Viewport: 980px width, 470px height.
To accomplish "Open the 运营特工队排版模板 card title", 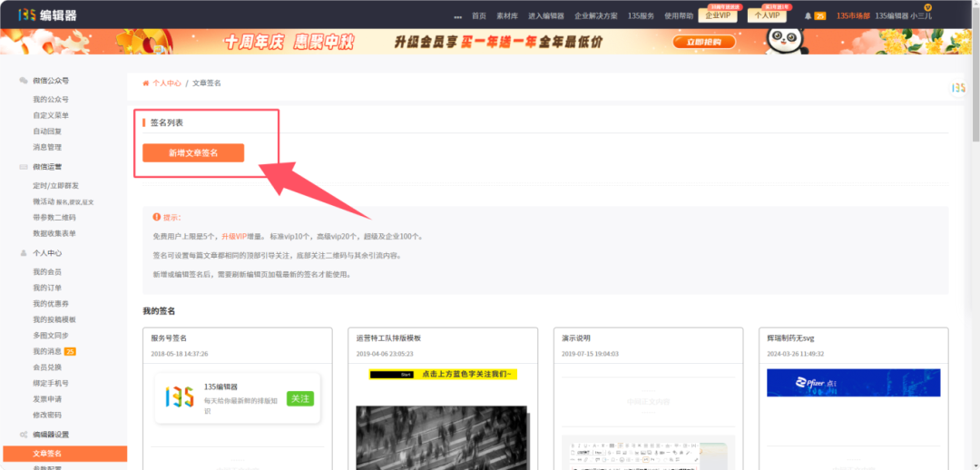I will pyautogui.click(x=388, y=338).
